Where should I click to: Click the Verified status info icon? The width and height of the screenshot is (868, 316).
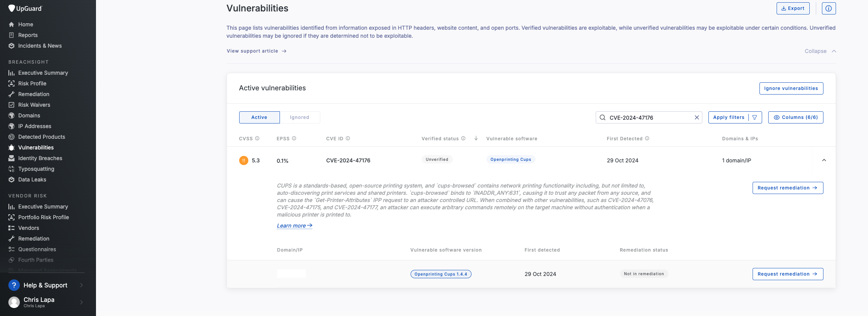463,138
